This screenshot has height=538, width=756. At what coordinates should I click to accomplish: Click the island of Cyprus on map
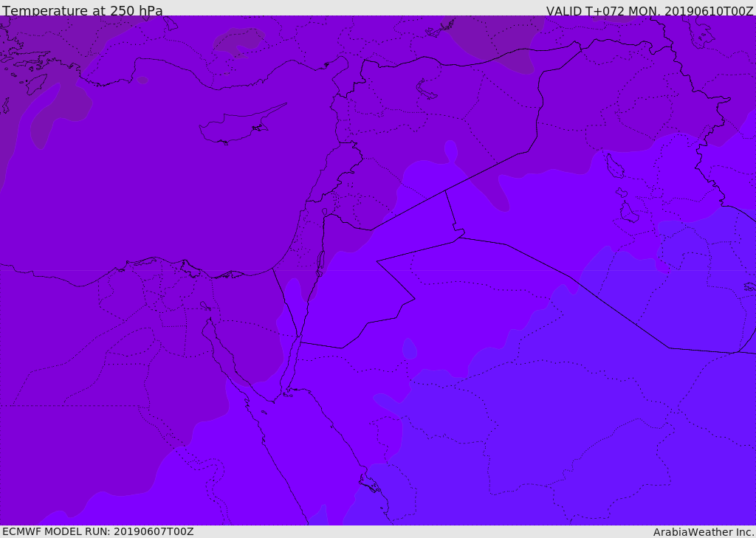coord(242,123)
